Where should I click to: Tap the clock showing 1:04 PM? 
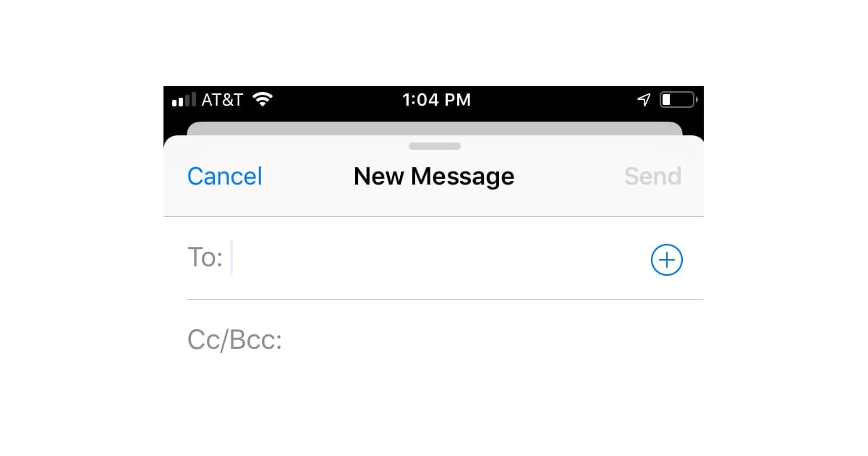point(437,100)
